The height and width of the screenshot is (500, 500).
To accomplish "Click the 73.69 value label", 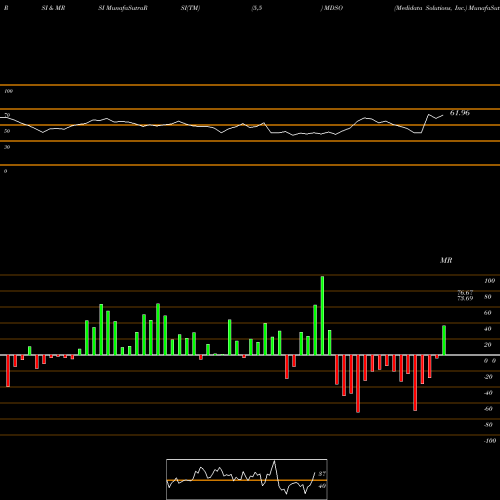I will pyautogui.click(x=465, y=298).
